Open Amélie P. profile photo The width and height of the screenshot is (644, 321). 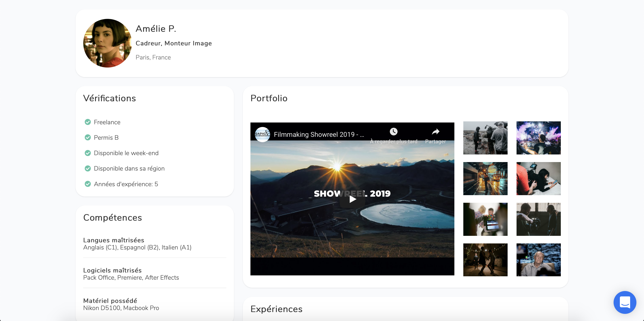108,43
